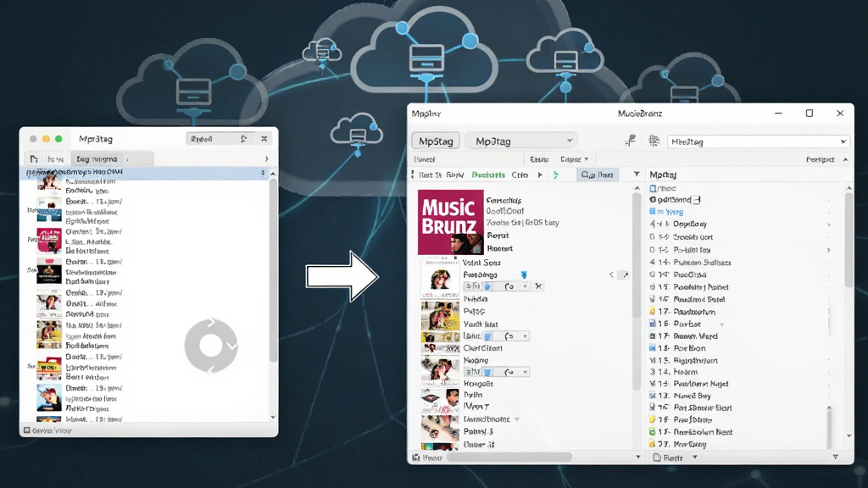This screenshot has height=488, width=868.
Task: Click the pin button right of left chevron
Action: (x=625, y=274)
